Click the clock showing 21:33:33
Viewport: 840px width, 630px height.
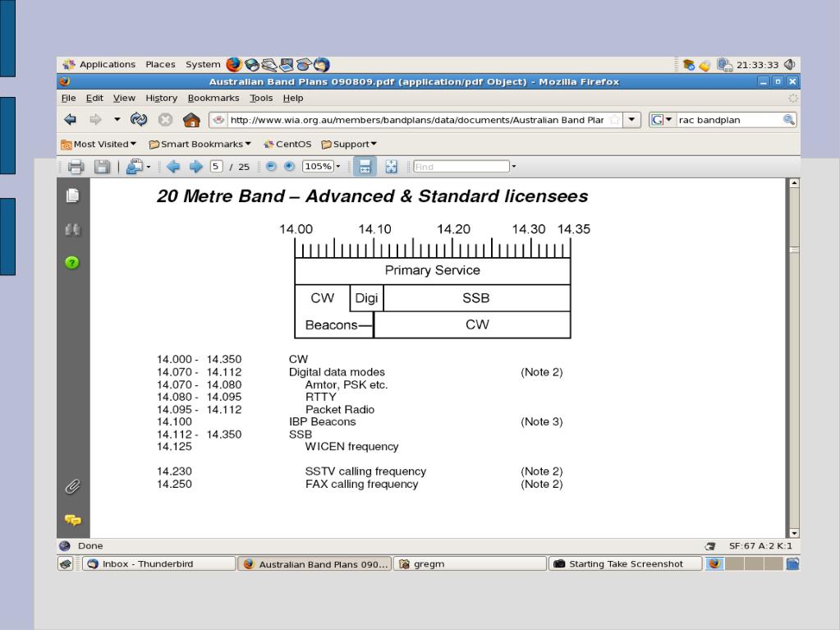coord(757,65)
